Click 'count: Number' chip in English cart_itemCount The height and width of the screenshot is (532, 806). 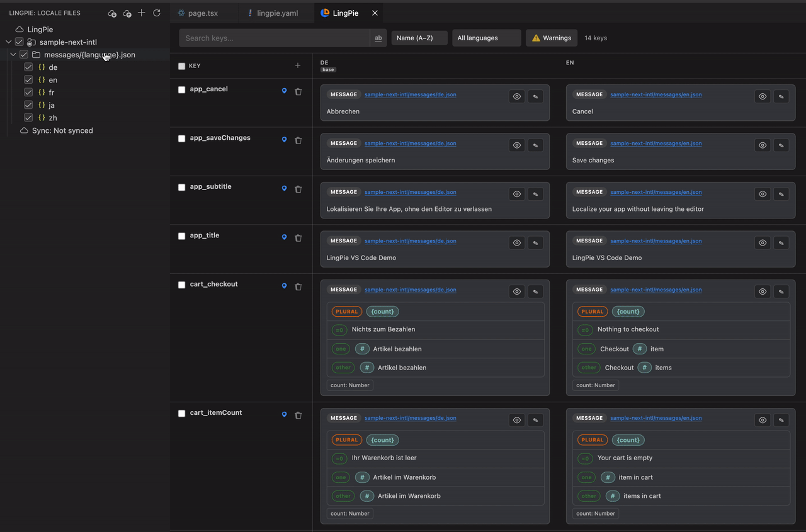pos(596,513)
